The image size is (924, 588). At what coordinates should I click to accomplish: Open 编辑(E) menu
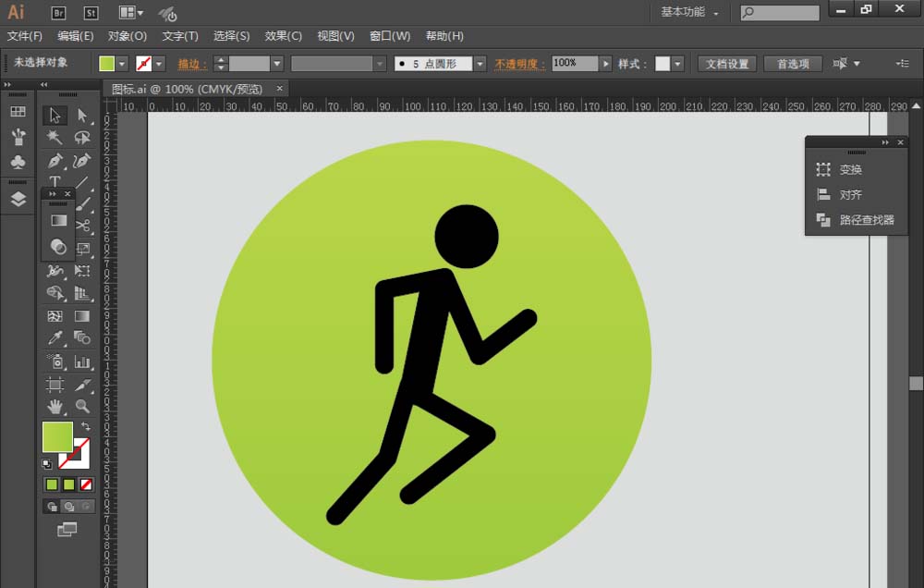point(76,36)
